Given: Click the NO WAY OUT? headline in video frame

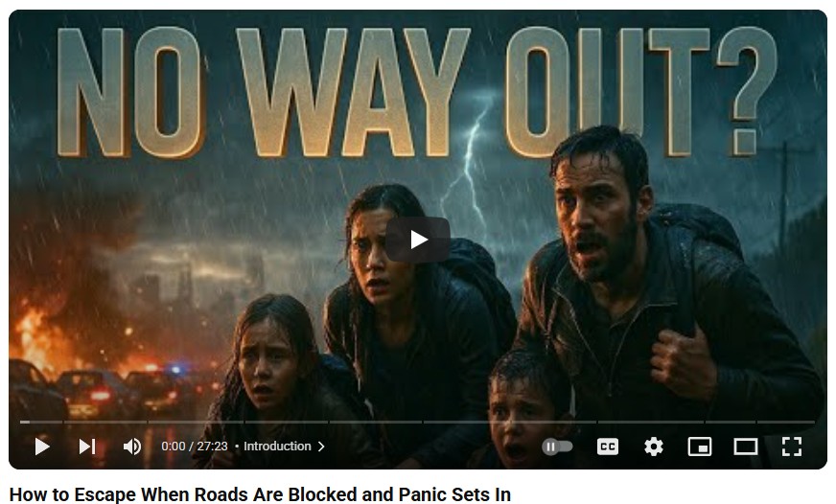Looking at the screenshot, I should tap(416, 92).
